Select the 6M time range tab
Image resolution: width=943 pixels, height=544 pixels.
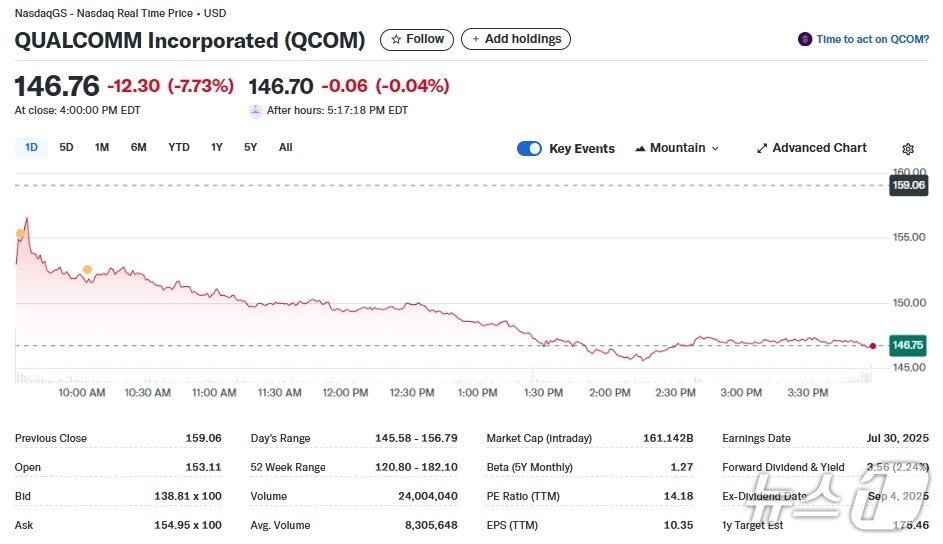click(x=138, y=147)
